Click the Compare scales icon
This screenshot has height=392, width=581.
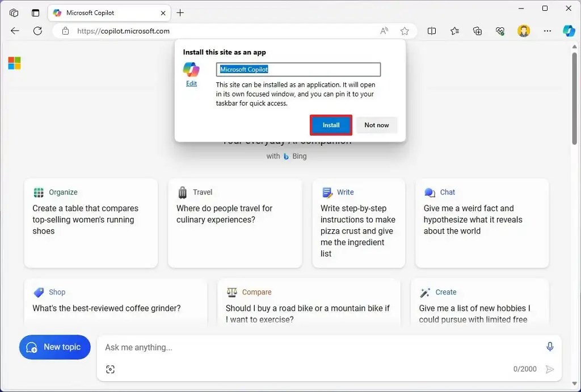click(231, 292)
